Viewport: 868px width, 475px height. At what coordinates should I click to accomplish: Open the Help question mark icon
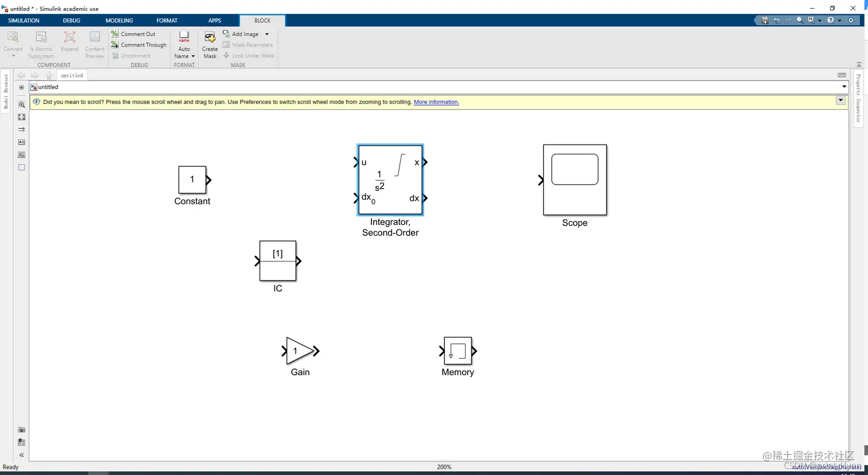(x=830, y=20)
